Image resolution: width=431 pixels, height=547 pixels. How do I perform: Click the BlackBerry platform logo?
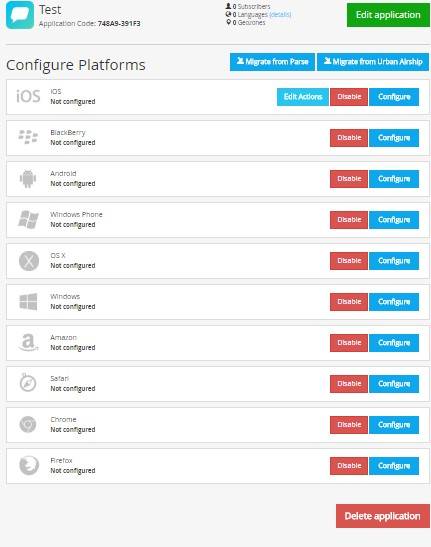click(x=28, y=137)
